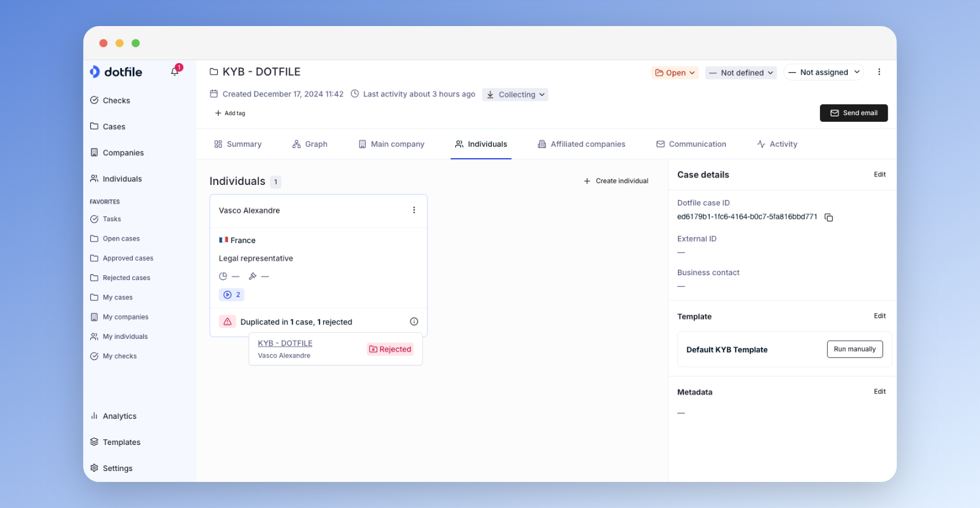The image size is (980, 508).
Task: Click the Legal representative role text
Action: pos(256,258)
